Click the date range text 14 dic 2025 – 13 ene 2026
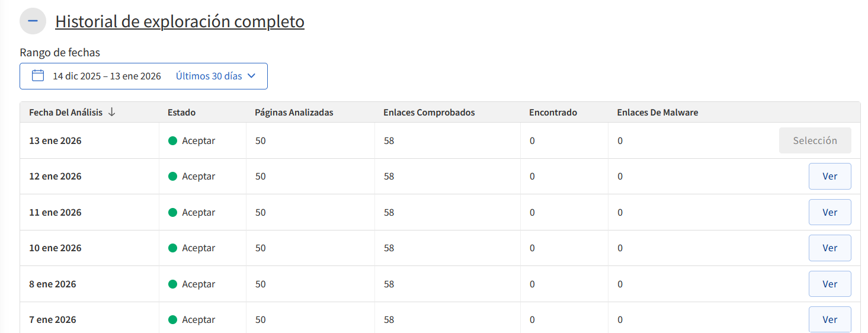 tap(107, 76)
